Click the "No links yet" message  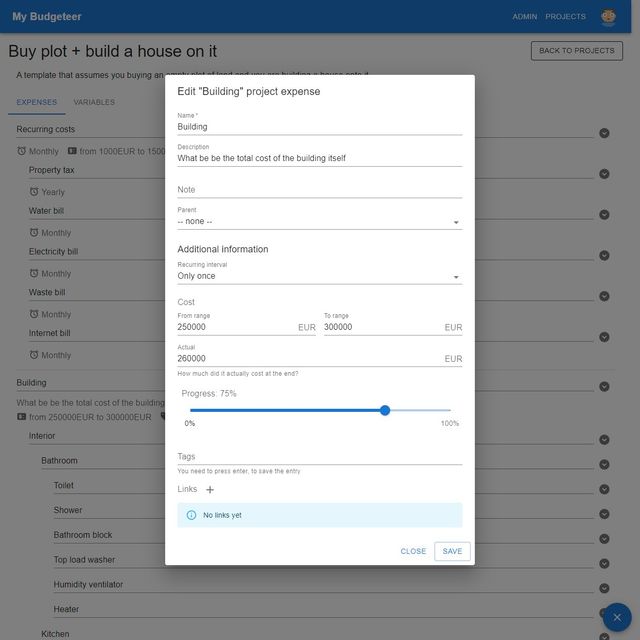(222, 515)
